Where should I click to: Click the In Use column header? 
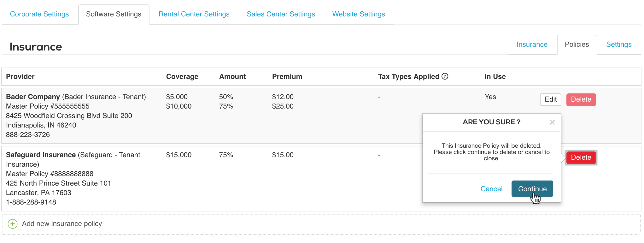tap(495, 76)
